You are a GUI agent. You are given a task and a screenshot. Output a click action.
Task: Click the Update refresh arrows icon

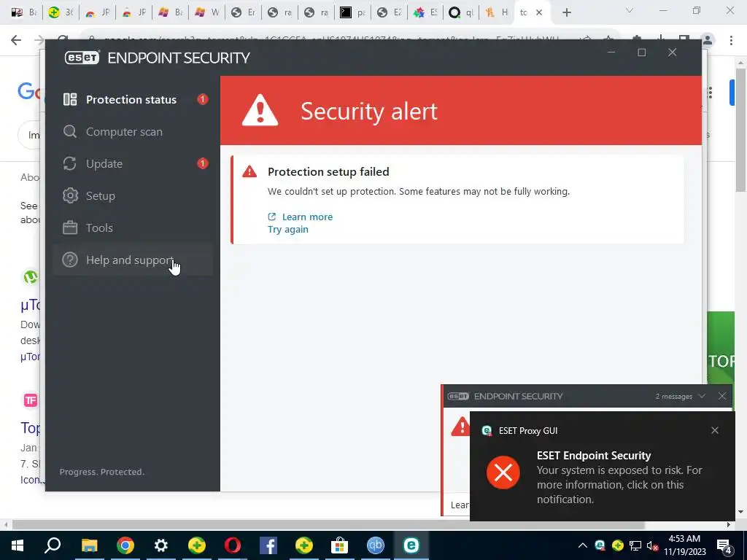(70, 164)
